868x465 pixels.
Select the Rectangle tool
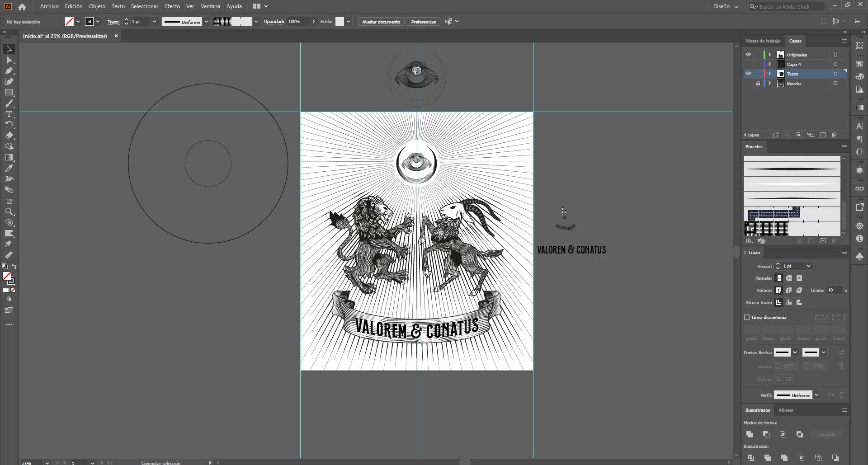click(x=9, y=92)
